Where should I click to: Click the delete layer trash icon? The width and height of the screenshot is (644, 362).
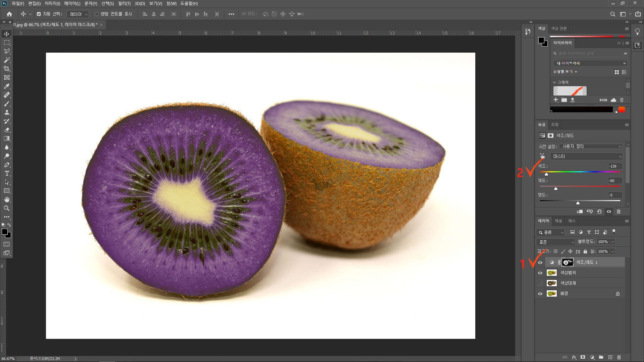pyautogui.click(x=619, y=357)
